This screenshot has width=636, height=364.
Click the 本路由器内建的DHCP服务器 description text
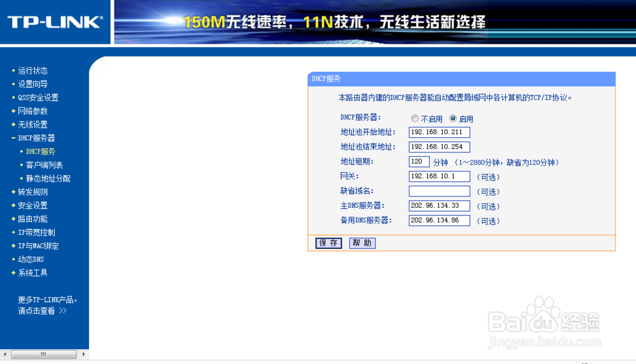[x=455, y=98]
